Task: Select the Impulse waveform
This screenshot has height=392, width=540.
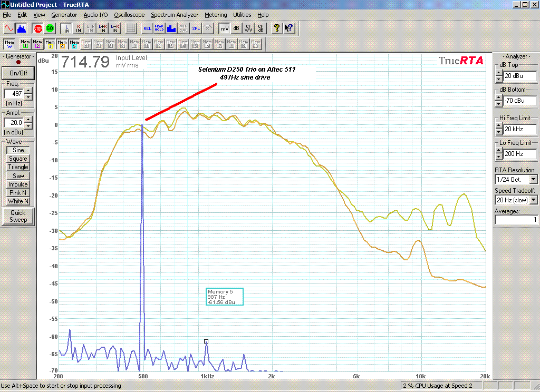Action: (x=18, y=184)
